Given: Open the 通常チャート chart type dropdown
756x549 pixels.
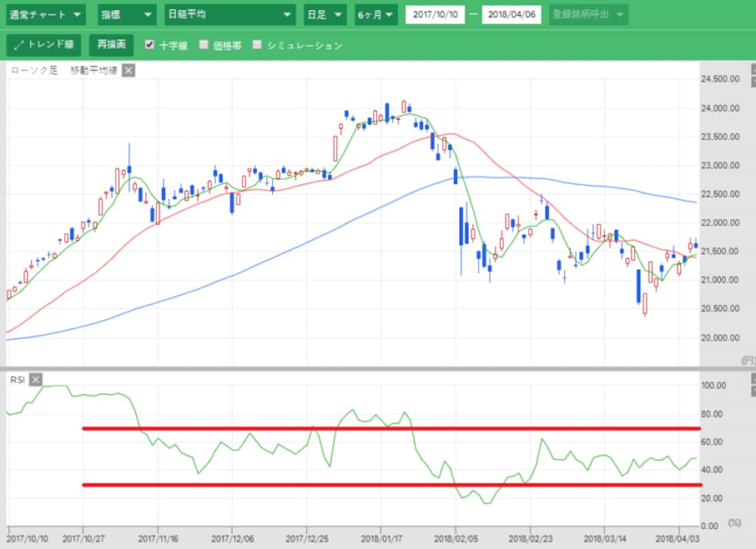Looking at the screenshot, I should [46, 14].
